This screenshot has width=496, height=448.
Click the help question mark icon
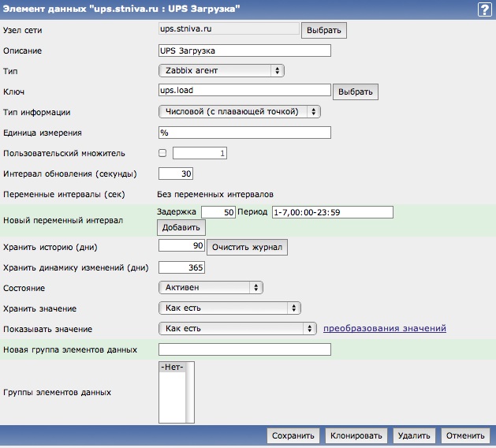[484, 9]
